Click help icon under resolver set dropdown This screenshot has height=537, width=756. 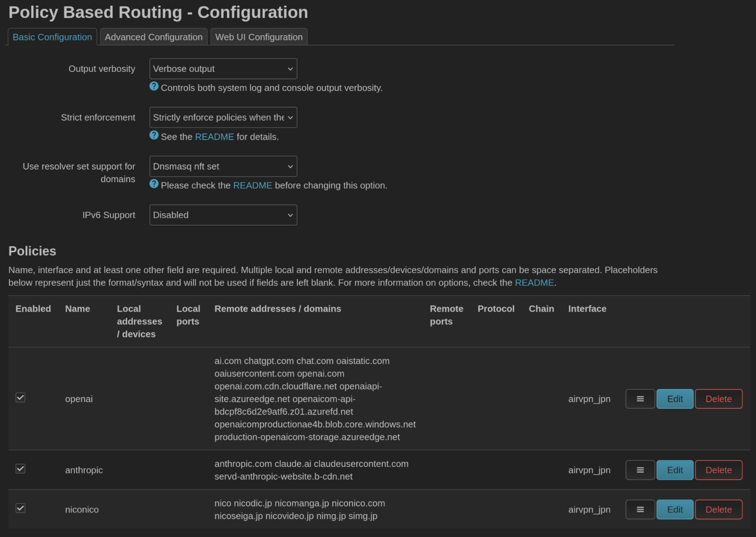click(154, 184)
